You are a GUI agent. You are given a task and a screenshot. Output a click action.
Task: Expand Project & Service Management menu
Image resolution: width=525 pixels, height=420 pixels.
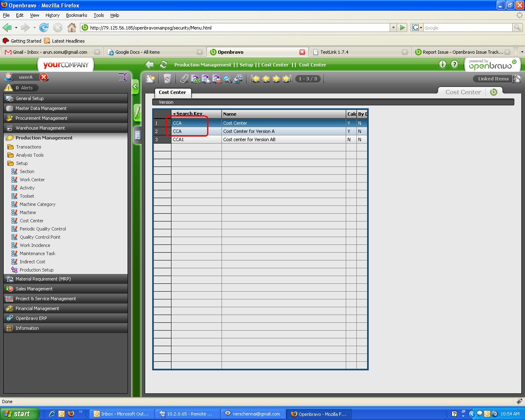point(66,299)
